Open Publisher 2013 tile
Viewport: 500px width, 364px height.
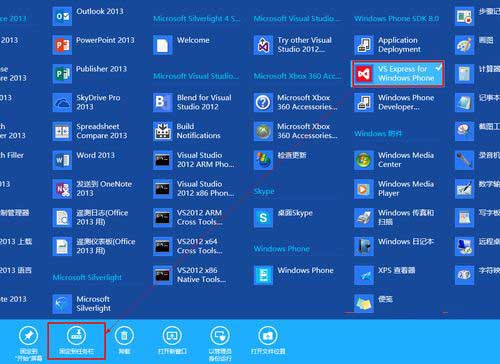pyautogui.click(x=90, y=73)
